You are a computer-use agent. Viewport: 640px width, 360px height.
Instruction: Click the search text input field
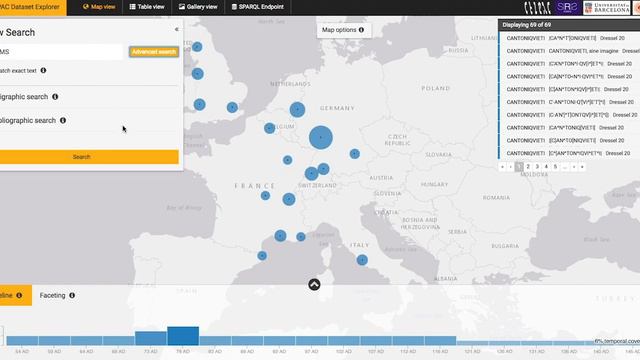[61, 52]
